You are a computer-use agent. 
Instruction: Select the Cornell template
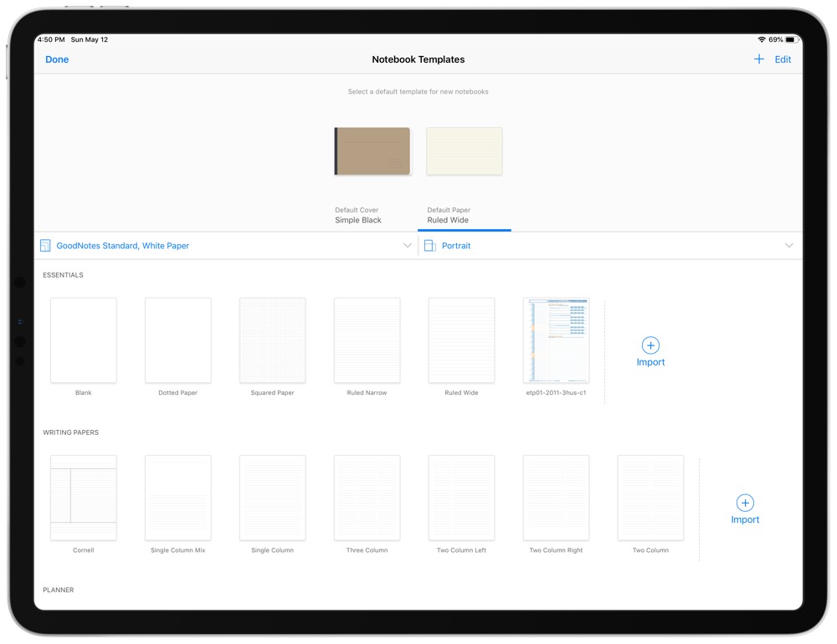click(x=84, y=497)
